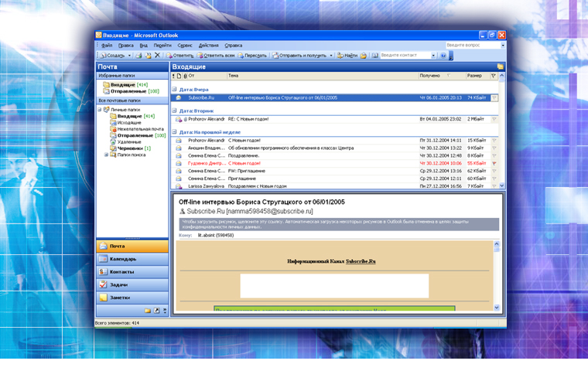Click the Создать new message button

click(x=112, y=56)
